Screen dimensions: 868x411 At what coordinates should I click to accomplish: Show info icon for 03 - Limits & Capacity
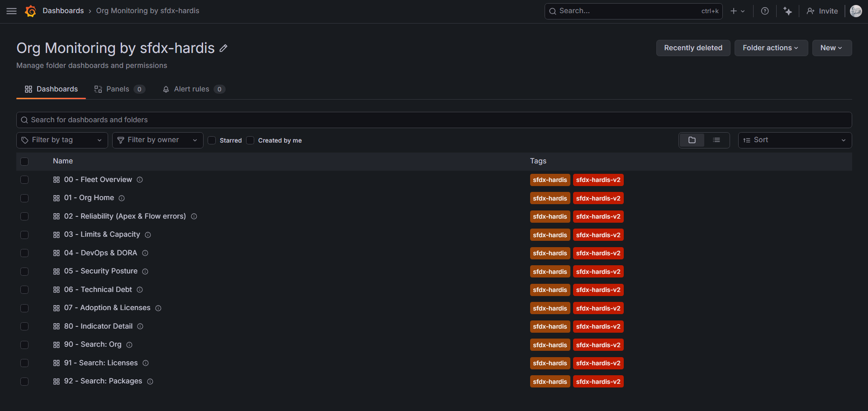pyautogui.click(x=148, y=235)
